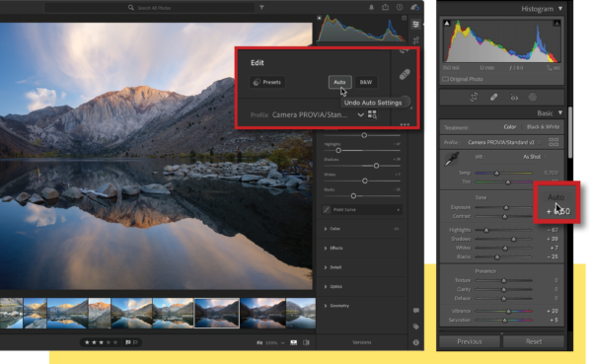This screenshot has width=592, height=364.
Task: Toggle filmstrip view icon in bottom bar
Action: [x=294, y=342]
